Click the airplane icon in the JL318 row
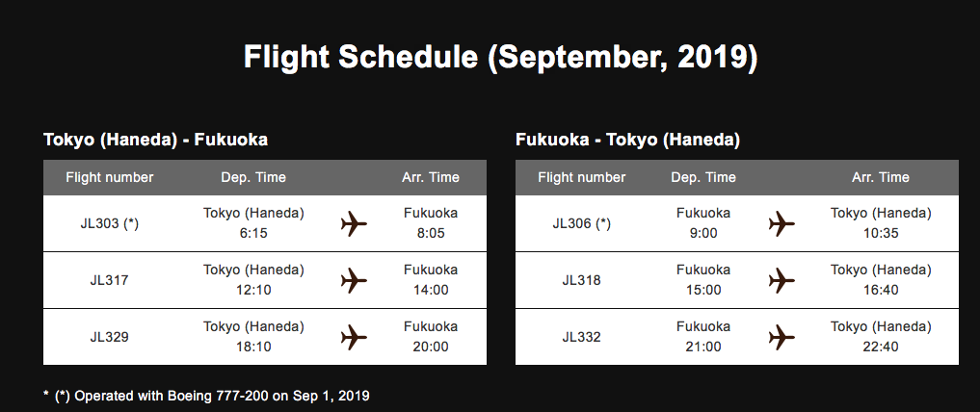This screenshot has height=412, width=980. (781, 281)
